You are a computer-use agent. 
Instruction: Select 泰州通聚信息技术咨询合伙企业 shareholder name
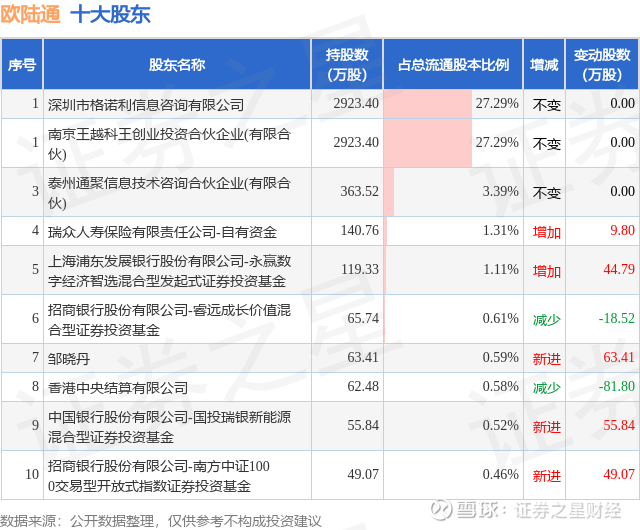[x=169, y=192]
